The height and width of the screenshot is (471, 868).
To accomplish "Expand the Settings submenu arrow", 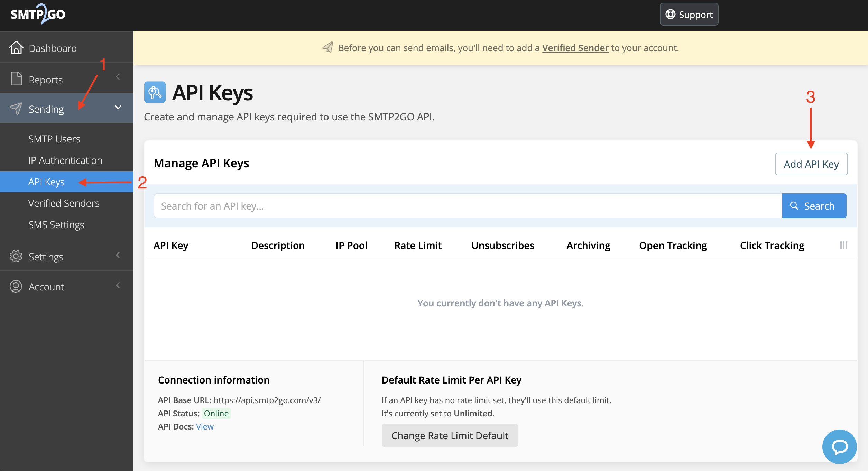I will [118, 255].
